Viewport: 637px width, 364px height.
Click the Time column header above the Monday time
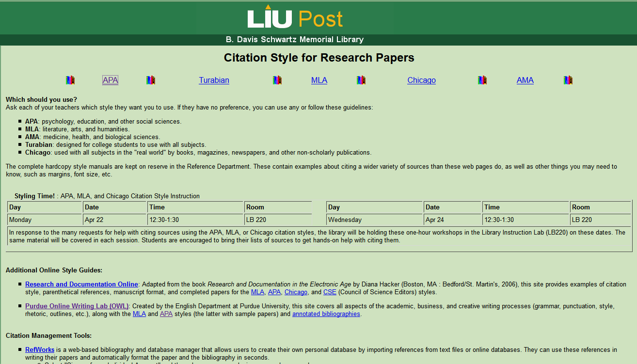click(x=196, y=207)
